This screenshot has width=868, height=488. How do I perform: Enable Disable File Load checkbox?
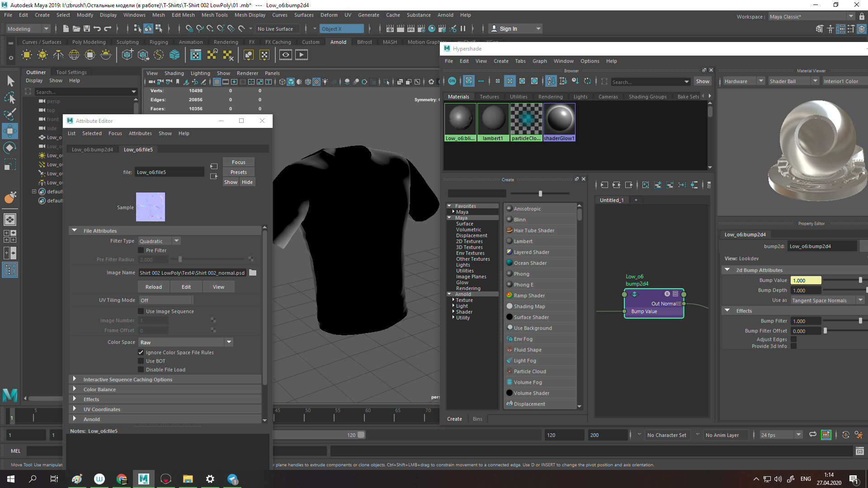(141, 370)
